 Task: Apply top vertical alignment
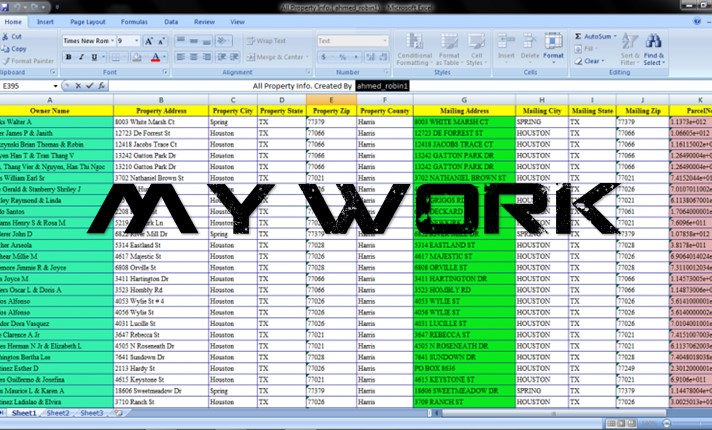tap(181, 41)
